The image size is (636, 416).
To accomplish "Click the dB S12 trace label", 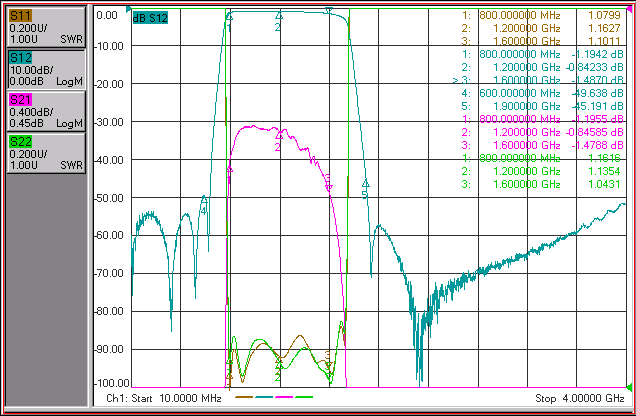I will tap(150, 17).
